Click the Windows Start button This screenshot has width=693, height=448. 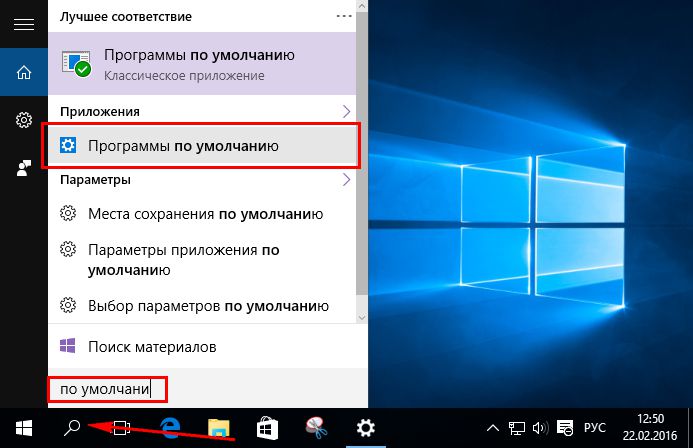[23, 428]
